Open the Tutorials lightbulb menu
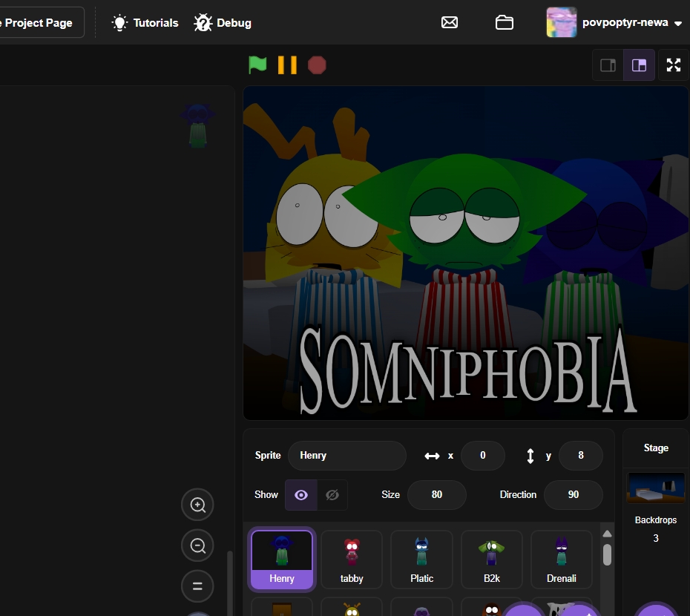The height and width of the screenshot is (616, 690). 145,23
